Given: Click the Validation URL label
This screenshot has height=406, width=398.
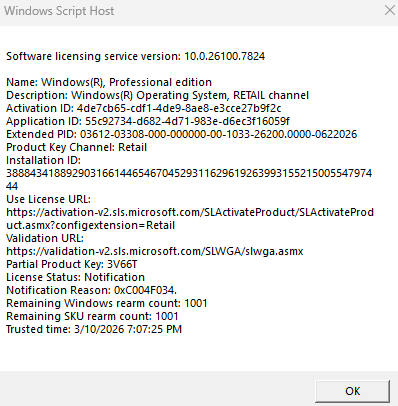Looking at the screenshot, I should 45,238.
